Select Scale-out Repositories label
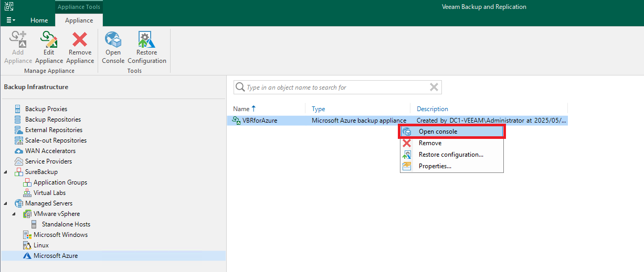The width and height of the screenshot is (644, 272). [x=56, y=140]
